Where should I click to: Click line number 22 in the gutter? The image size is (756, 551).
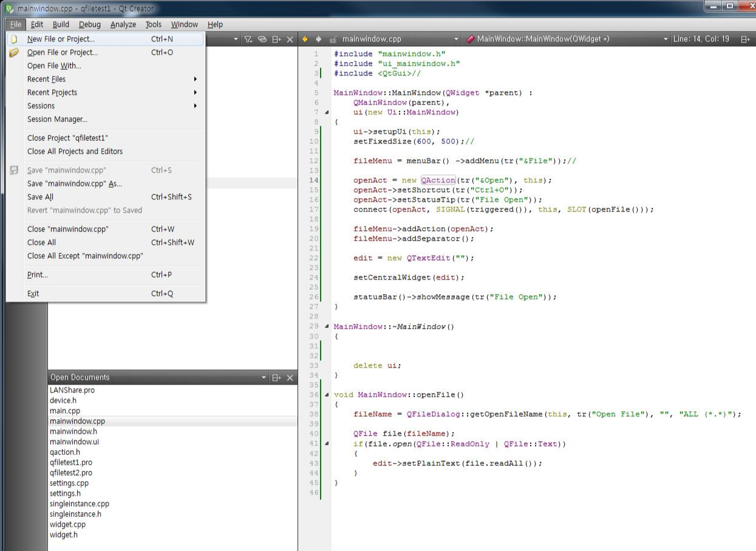pos(314,258)
